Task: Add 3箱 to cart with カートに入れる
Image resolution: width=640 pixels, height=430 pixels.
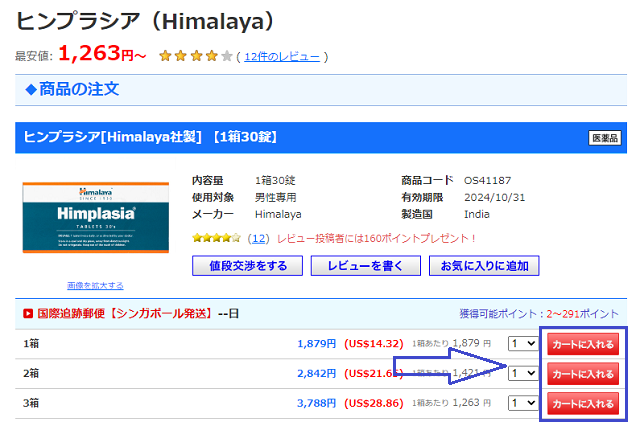Action: pyautogui.click(x=583, y=404)
